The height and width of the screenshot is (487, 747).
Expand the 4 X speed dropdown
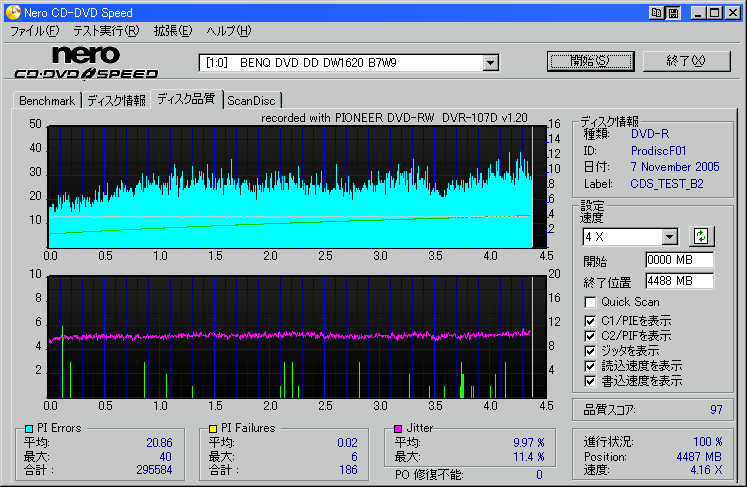[670, 237]
